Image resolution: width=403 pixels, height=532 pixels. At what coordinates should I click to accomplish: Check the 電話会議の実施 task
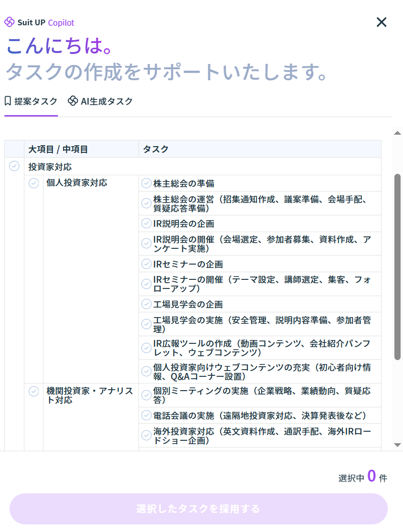(x=147, y=415)
